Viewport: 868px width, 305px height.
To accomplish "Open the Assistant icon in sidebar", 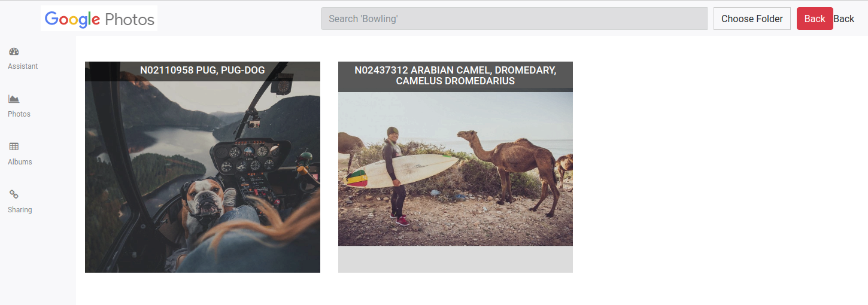I will (x=14, y=51).
